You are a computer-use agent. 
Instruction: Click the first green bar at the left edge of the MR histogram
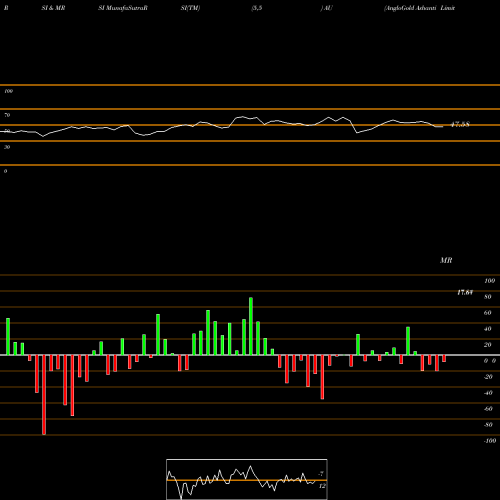[8, 337]
